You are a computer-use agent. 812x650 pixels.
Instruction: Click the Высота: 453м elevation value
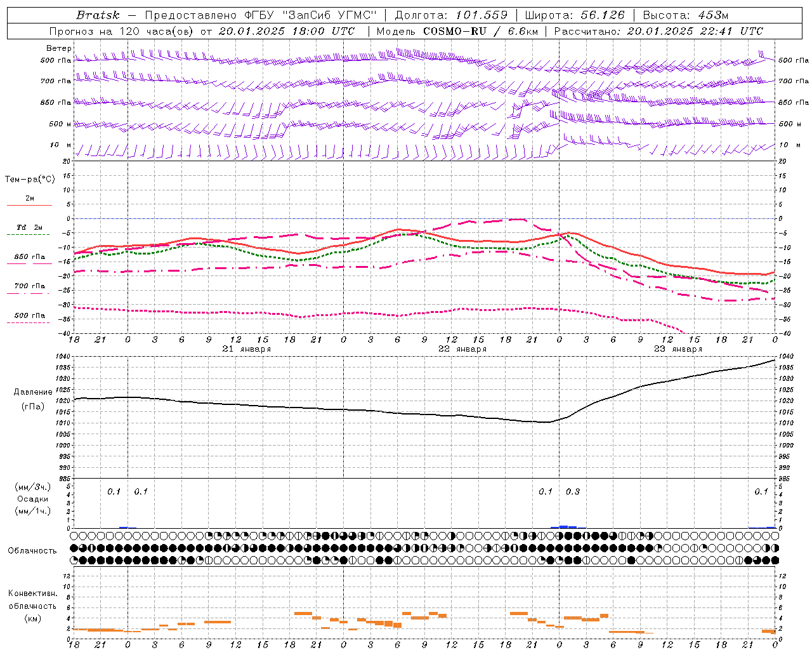685,15
